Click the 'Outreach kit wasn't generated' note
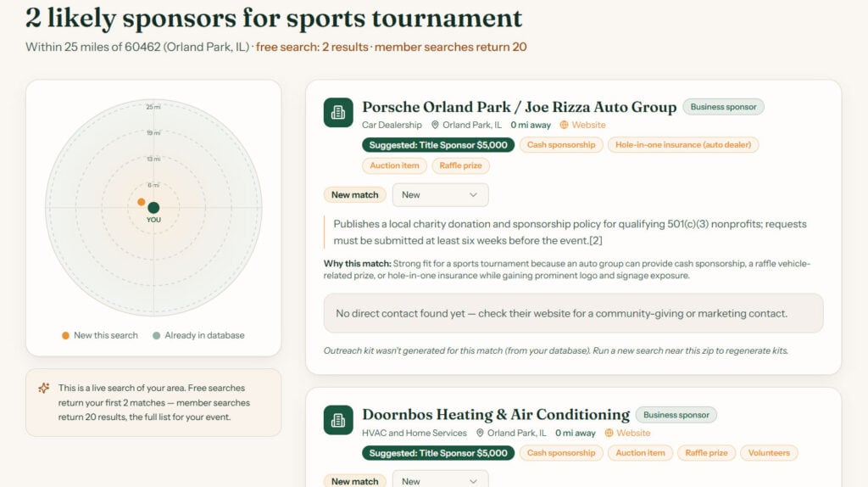Screen dimensions: 868x487 [x=556, y=350]
